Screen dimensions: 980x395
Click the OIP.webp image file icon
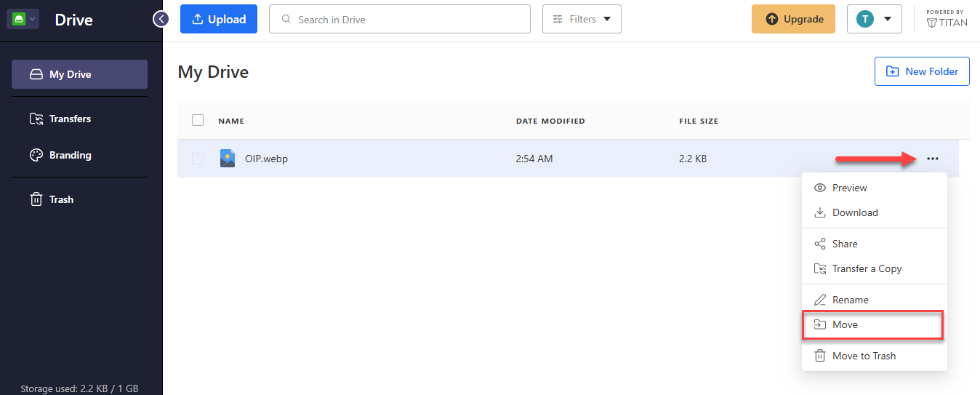pos(228,159)
